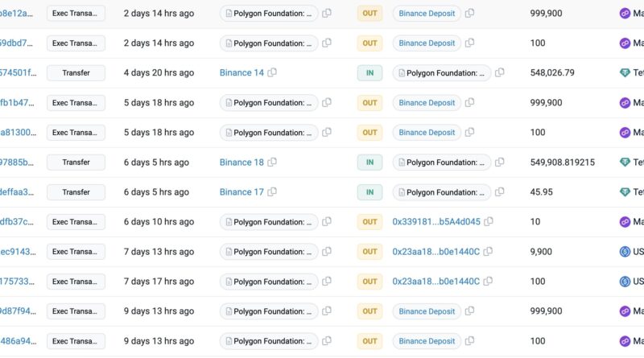Copy 0x23aa18 address in 9,900 amount row
This screenshot has width=644, height=358.
[x=488, y=252]
